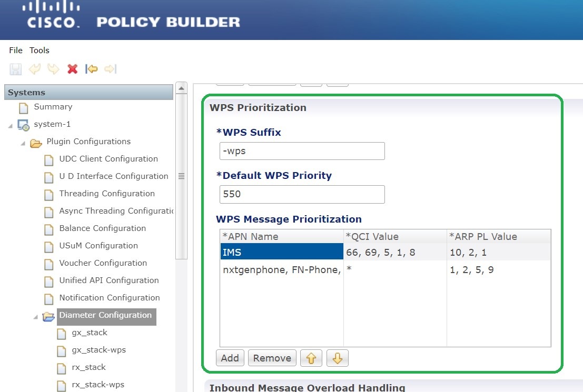Click the ARP PL cell '1, 2, 5, 9'

point(499,270)
